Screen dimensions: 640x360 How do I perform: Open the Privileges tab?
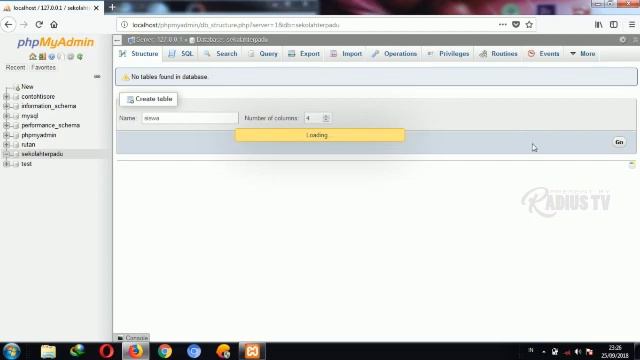pos(448,53)
